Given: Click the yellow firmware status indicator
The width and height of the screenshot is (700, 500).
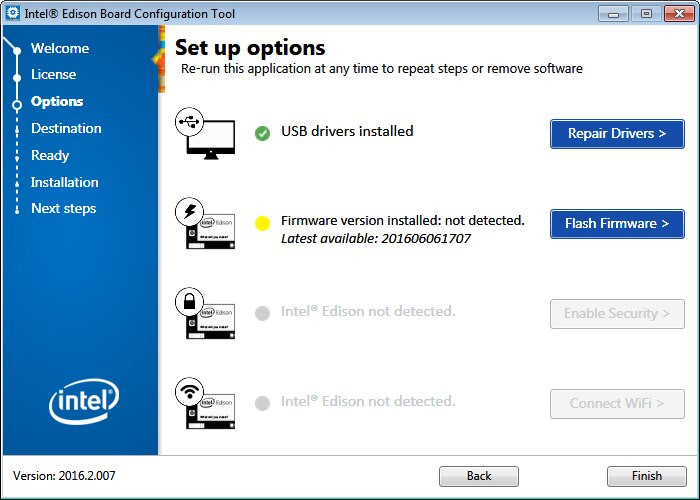Looking at the screenshot, I should tap(262, 223).
